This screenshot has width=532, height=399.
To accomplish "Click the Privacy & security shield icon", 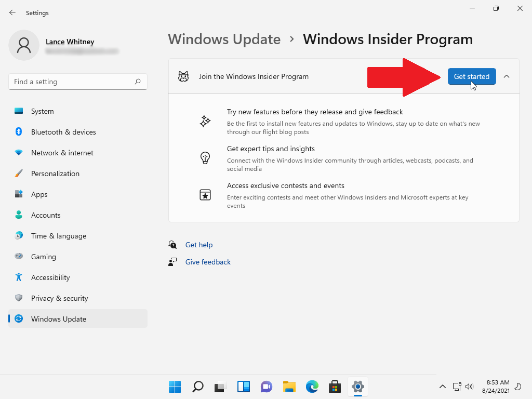I will coord(19,298).
